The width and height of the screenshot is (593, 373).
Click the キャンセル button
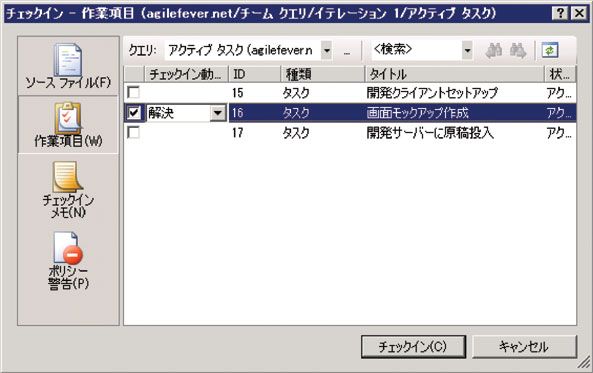524,347
